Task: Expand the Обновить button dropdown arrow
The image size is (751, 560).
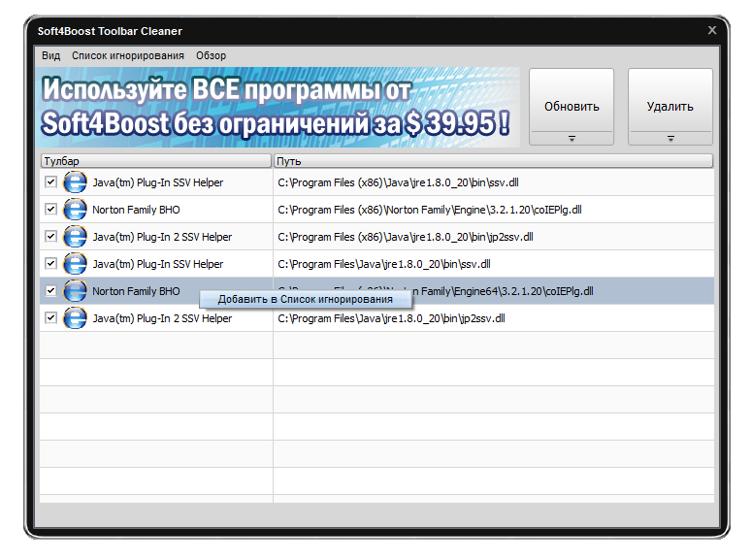Action: coord(571,139)
